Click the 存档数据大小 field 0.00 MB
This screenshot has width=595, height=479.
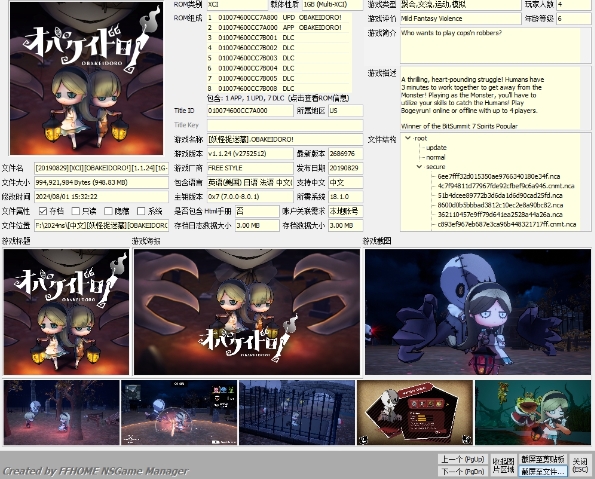point(346,225)
